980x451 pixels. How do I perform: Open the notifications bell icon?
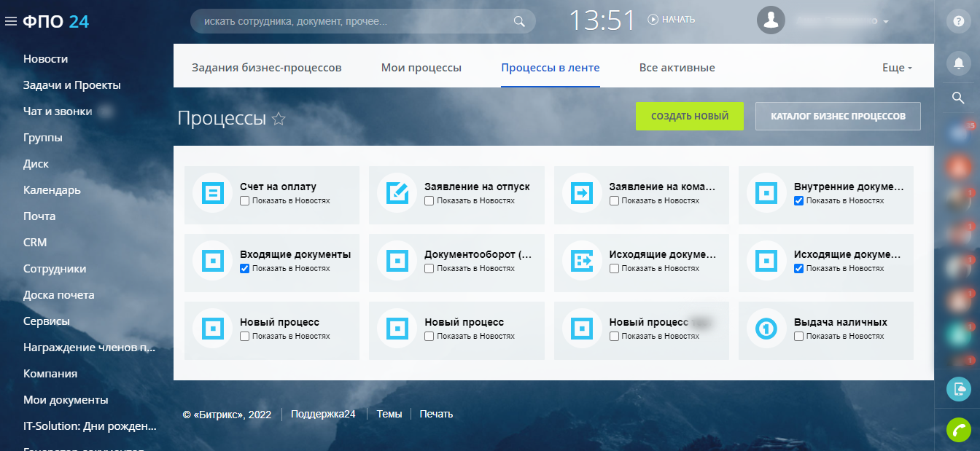[x=959, y=63]
